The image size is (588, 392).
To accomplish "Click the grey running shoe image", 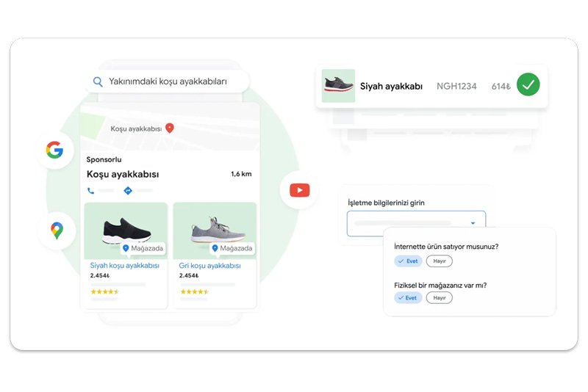I will tap(218, 229).
